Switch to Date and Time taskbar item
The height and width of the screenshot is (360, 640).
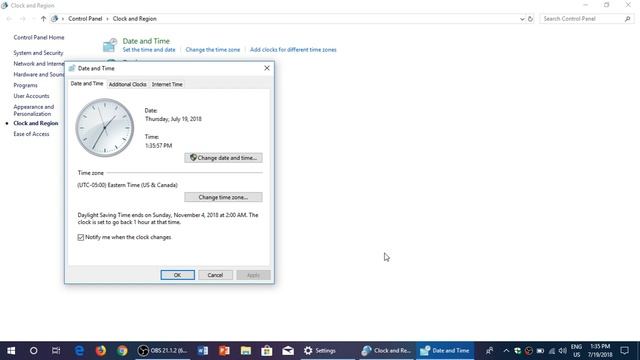(445, 351)
